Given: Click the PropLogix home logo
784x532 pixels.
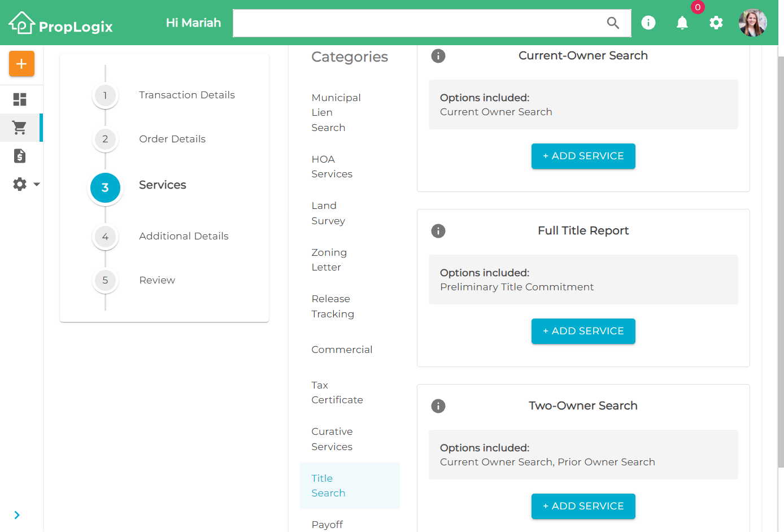Looking at the screenshot, I should 60,23.
